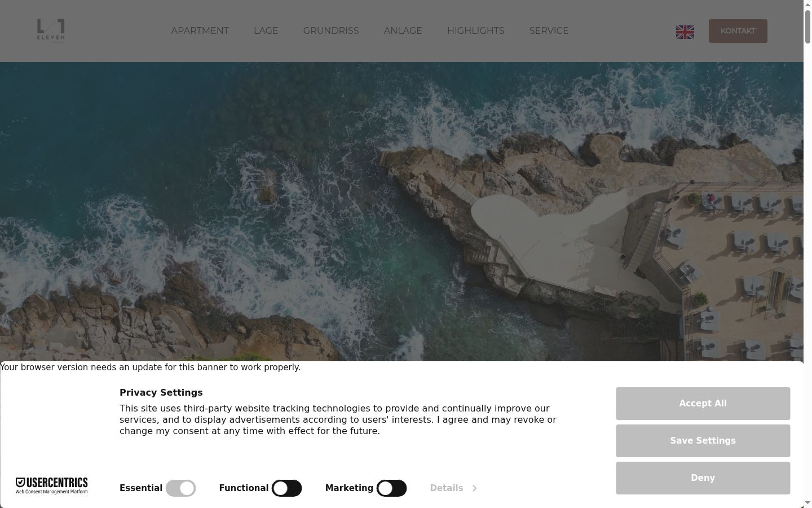
Task: Enable the Marketing consent toggle
Action: pos(391,488)
